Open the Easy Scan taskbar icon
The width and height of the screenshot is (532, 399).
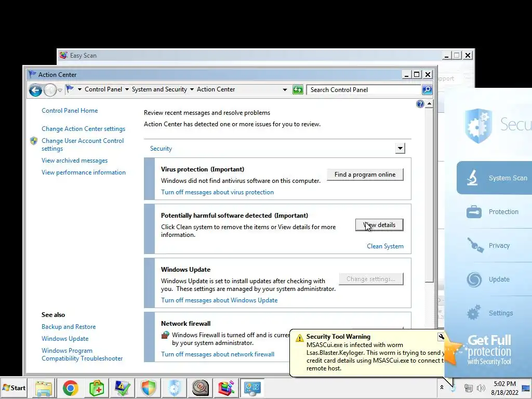tap(226, 388)
